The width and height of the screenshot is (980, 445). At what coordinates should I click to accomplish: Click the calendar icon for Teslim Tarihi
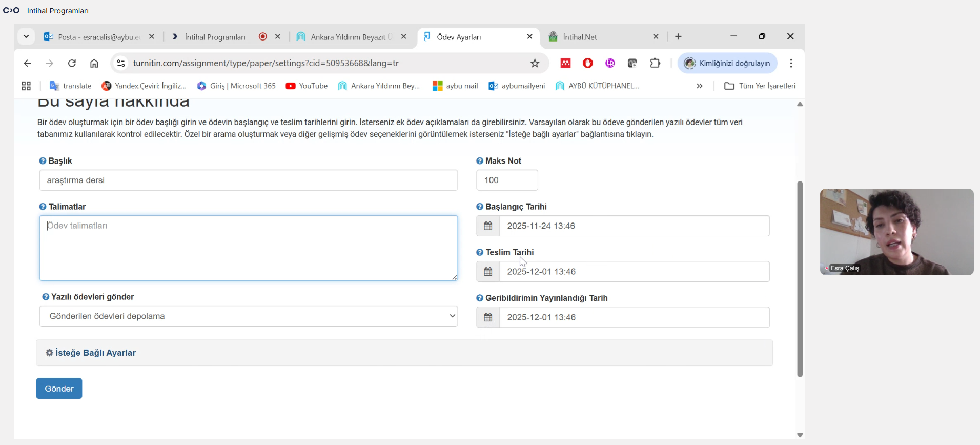click(x=488, y=272)
